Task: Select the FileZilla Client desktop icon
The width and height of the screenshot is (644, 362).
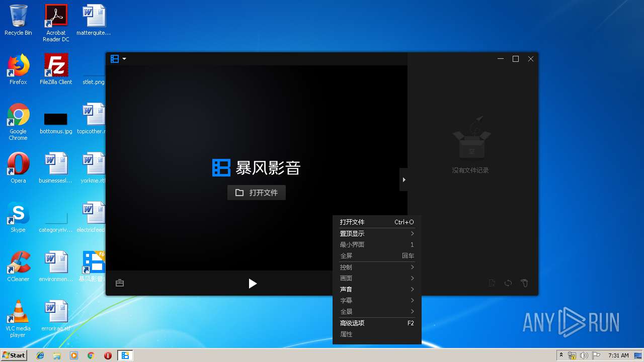Action: click(56, 69)
